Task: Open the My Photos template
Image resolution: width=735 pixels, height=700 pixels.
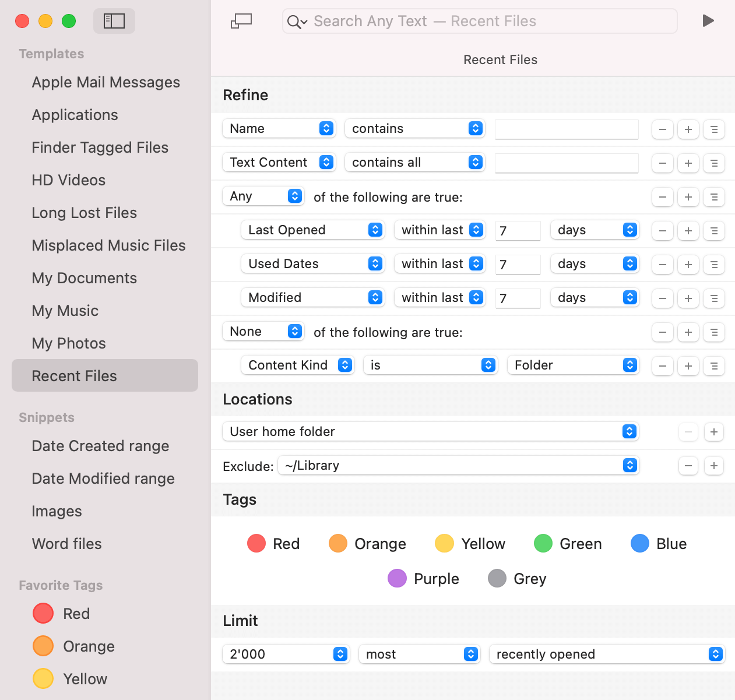Action: point(69,343)
